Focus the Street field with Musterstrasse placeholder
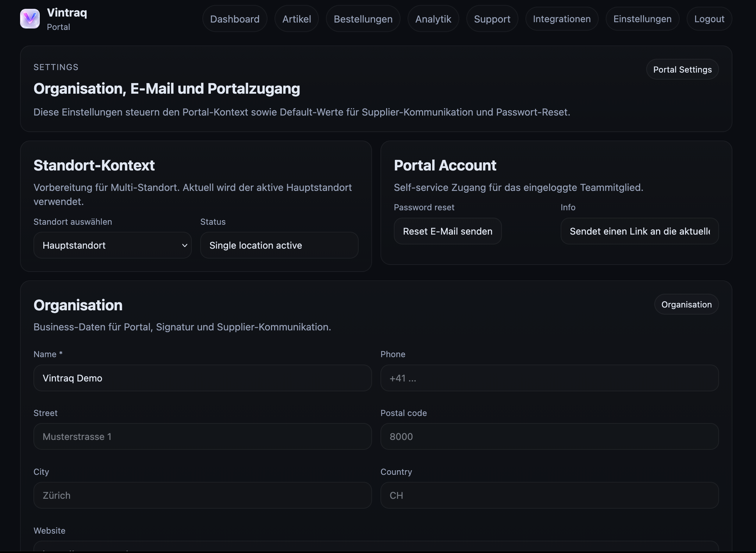 coord(202,436)
